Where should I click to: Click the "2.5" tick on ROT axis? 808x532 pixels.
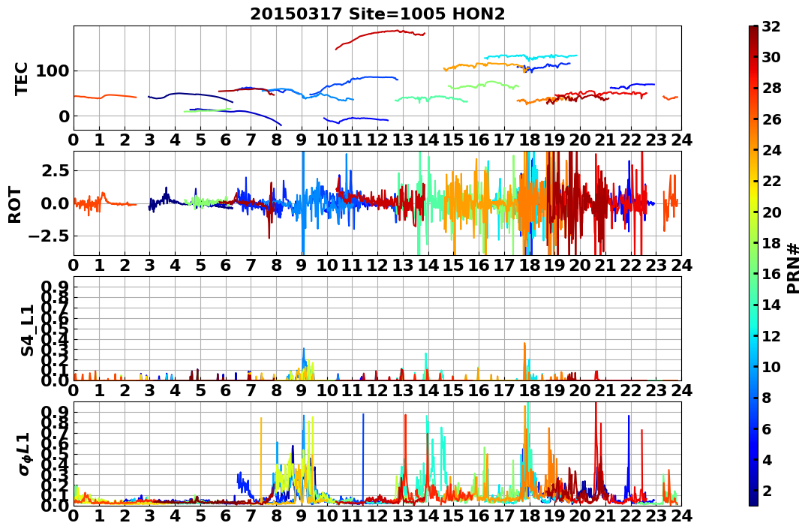point(56,170)
